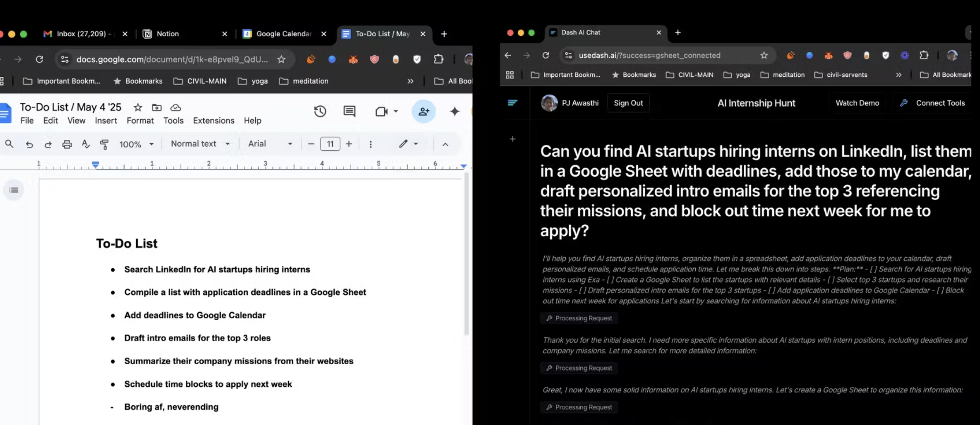The height and width of the screenshot is (425, 980).
Task: Start new chat with Dash plus icon
Action: click(513, 139)
